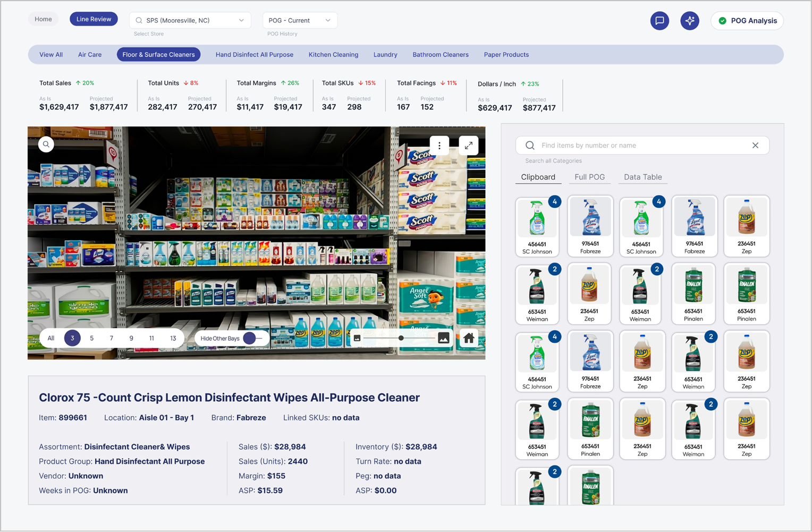Click the Total SKUs projected value 298
The image size is (812, 532).
tap(354, 107)
